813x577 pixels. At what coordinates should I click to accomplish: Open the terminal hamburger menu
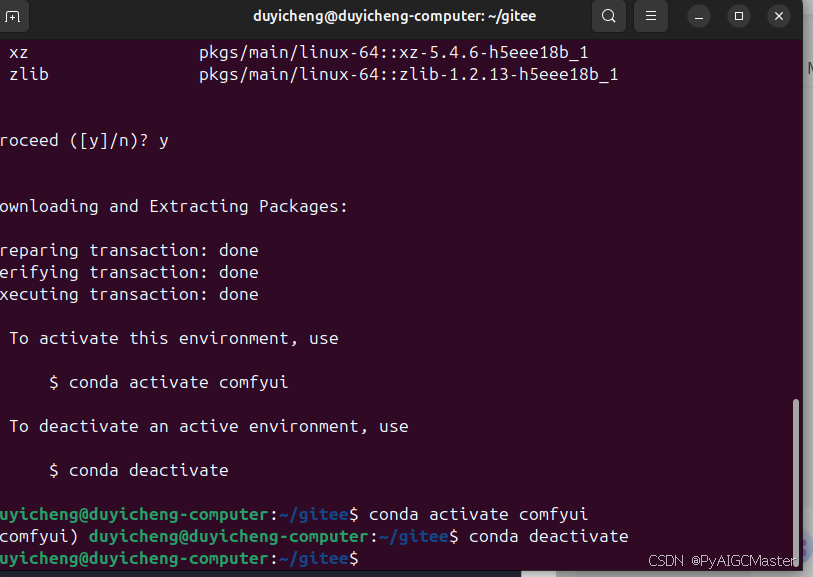click(x=651, y=17)
